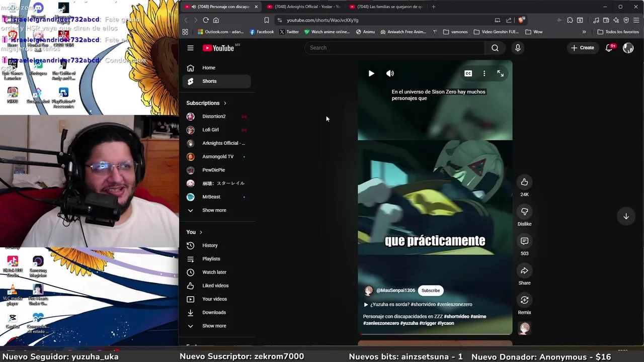Open Brave Shields lion icon
This screenshot has width=644, height=362.
pyautogui.click(x=521, y=20)
